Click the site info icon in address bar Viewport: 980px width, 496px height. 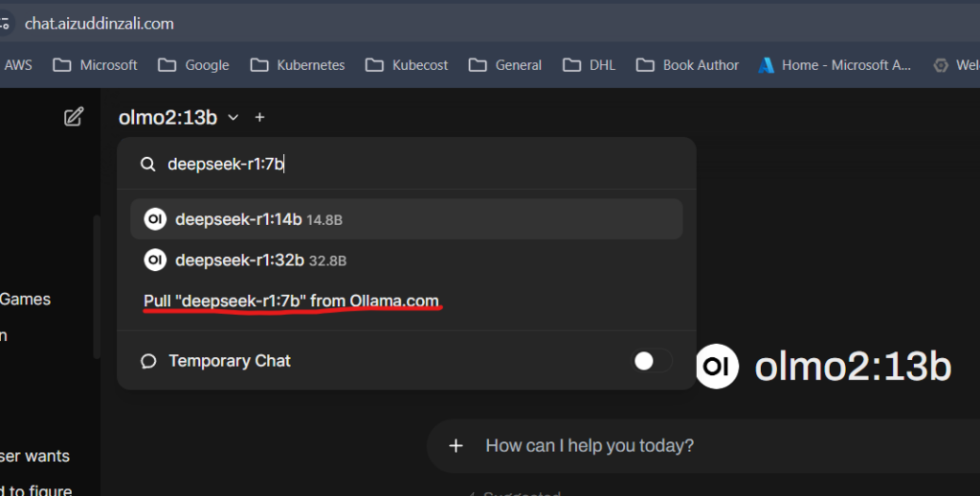tap(5, 24)
